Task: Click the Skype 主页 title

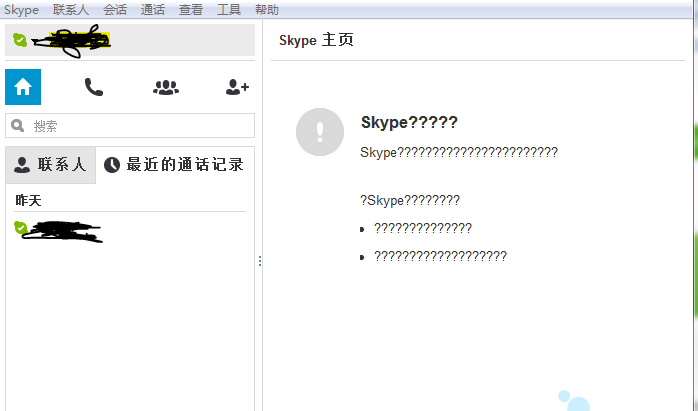Action: (x=316, y=40)
